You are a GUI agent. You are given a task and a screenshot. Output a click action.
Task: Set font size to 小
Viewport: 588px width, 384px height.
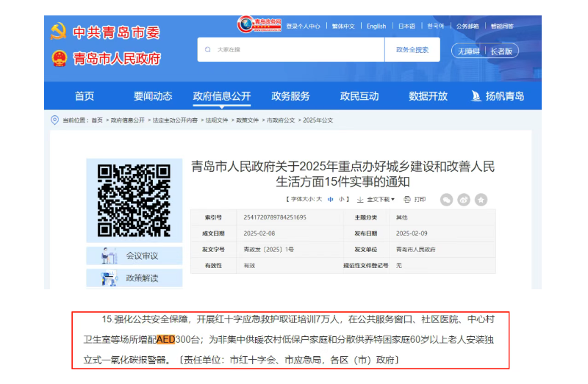(342, 199)
